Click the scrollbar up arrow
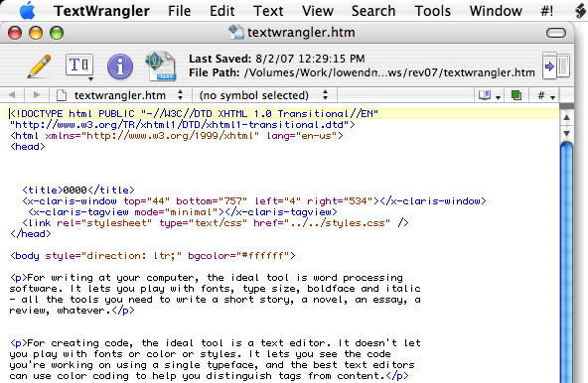This screenshot has height=383, width=588. pyautogui.click(x=566, y=118)
